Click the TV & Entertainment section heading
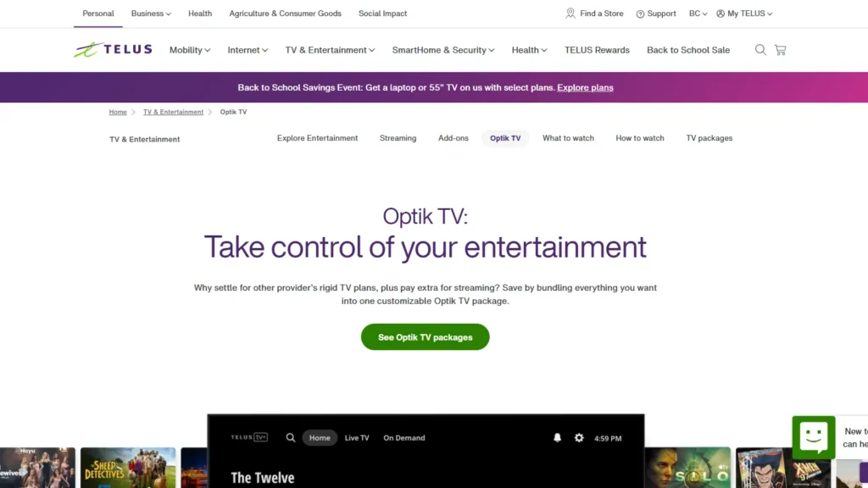Screen dimensions: 868x488 pos(144,140)
